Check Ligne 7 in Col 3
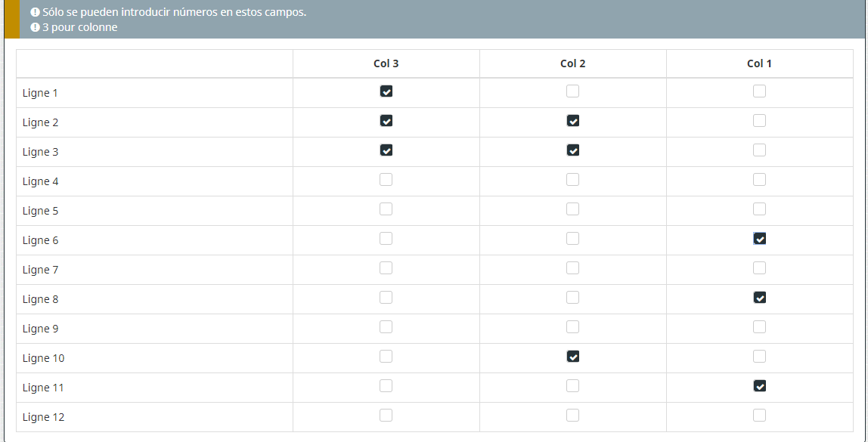This screenshot has height=442, width=868. (386, 268)
